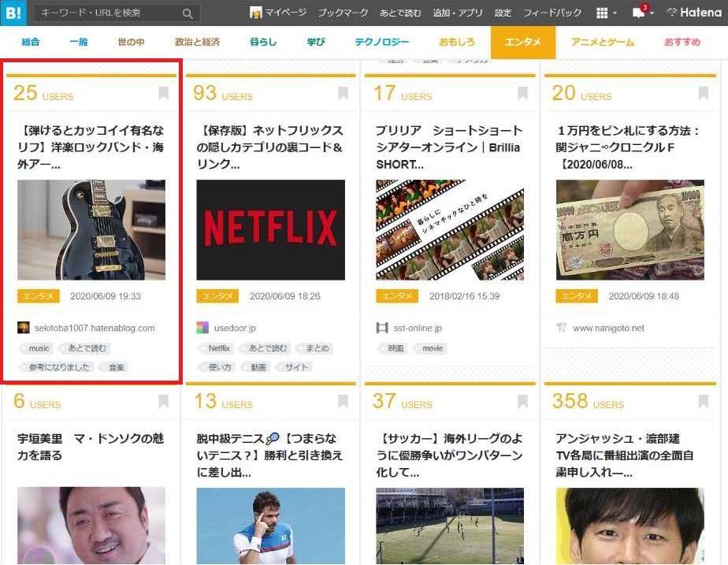Click the まとめ tag

(315, 348)
